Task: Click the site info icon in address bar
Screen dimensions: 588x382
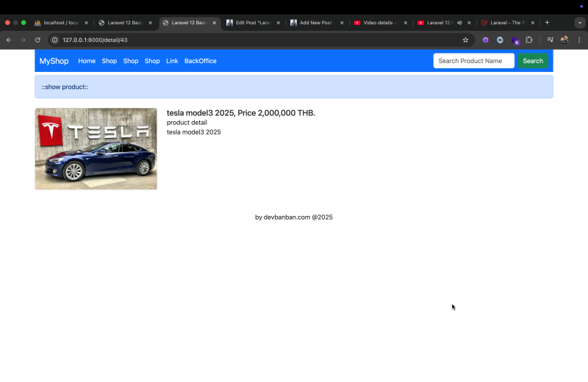Action: pos(54,40)
